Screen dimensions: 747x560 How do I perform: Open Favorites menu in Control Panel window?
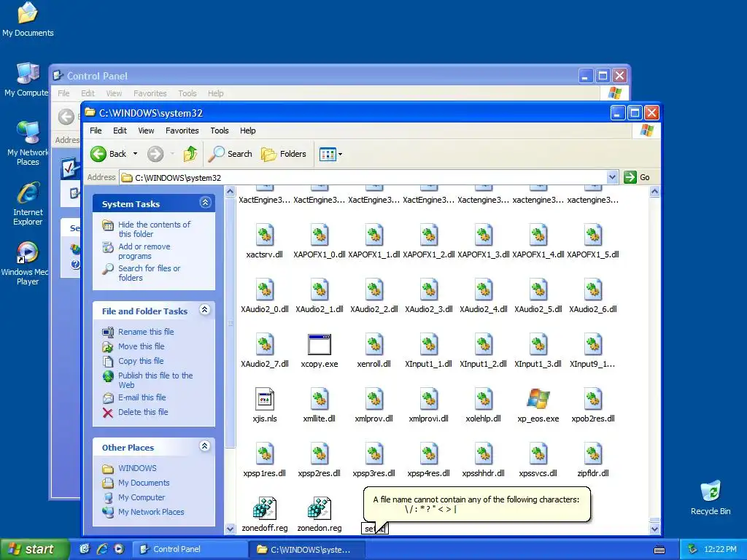(x=150, y=93)
